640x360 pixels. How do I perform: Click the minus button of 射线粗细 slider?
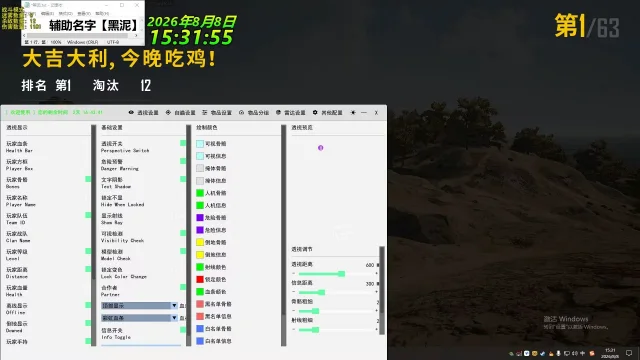[x=293, y=329]
